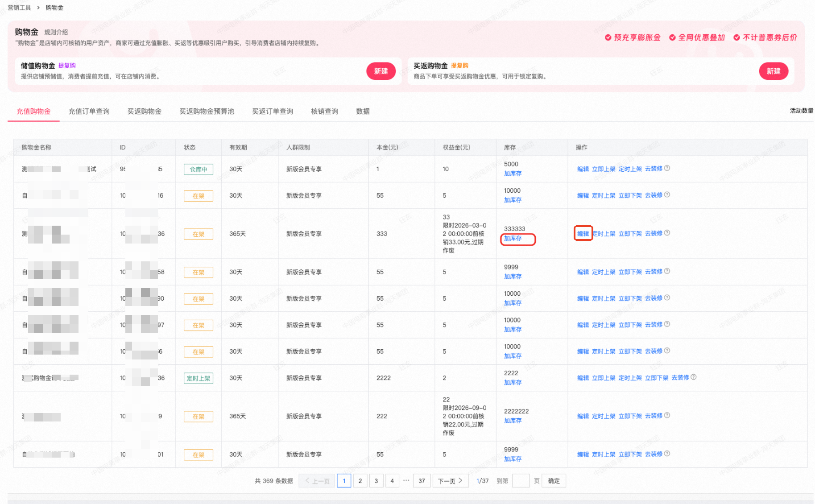The height and width of the screenshot is (504, 815).
Task: Click help icon in row with ID ending 01
Action: point(667,454)
